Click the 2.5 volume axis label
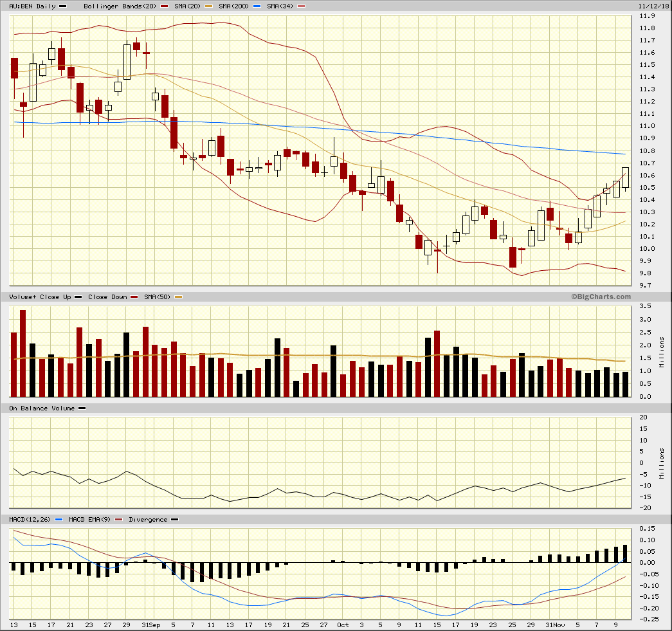 click(646, 332)
